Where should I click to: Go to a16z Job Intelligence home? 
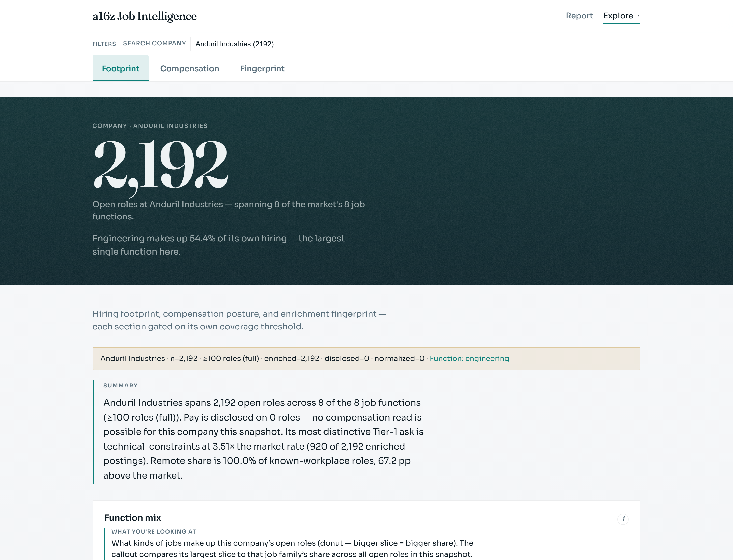click(145, 16)
